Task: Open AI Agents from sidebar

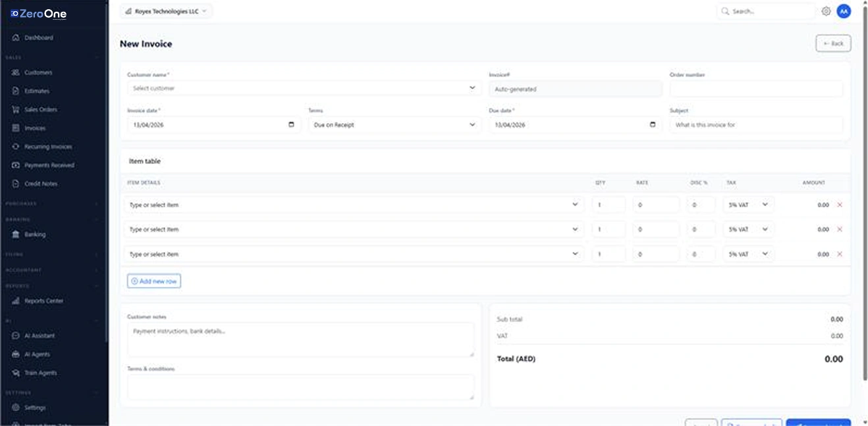Action: coord(37,354)
